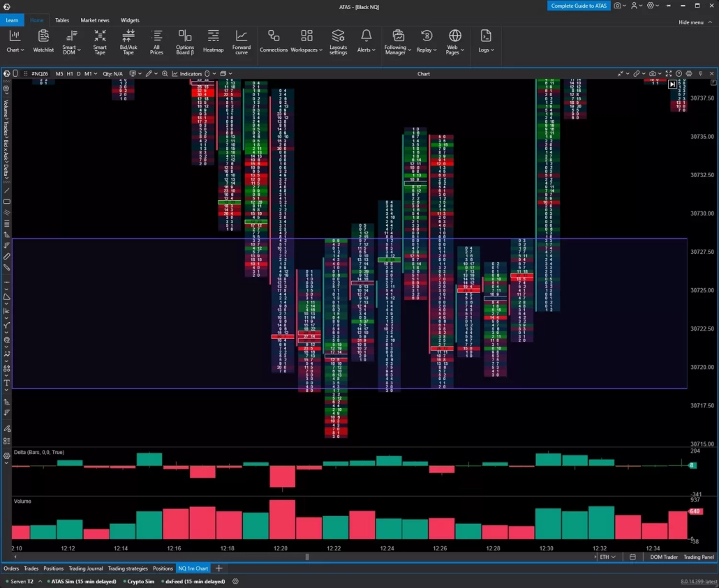Click the fixed scale F icon
Screen dimensions: 719x588
click(x=713, y=82)
